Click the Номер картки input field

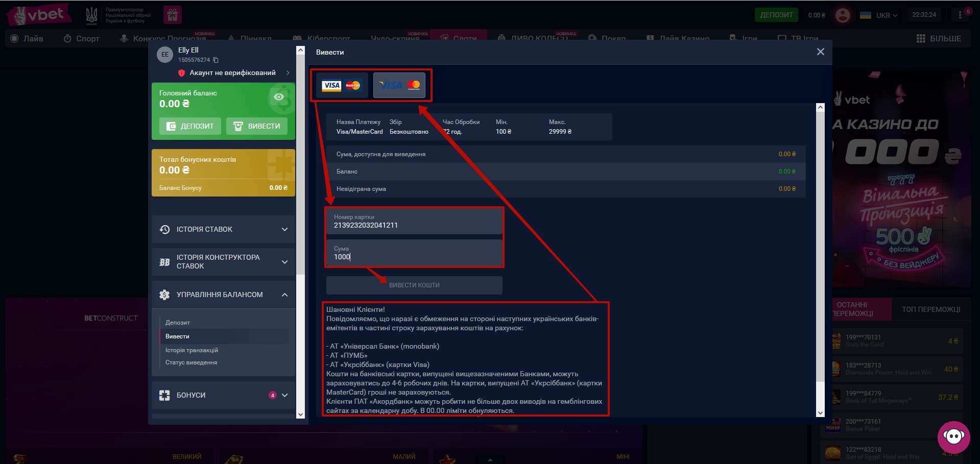pyautogui.click(x=414, y=222)
